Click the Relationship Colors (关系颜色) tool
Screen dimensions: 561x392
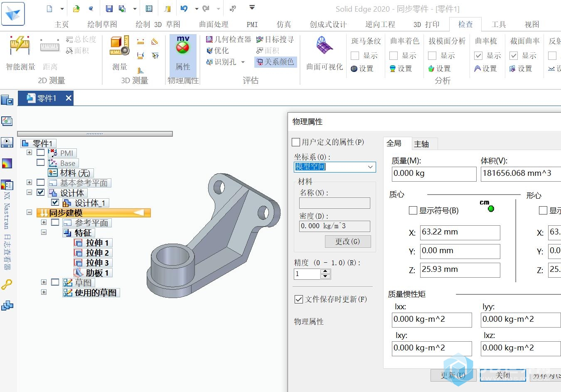275,62
